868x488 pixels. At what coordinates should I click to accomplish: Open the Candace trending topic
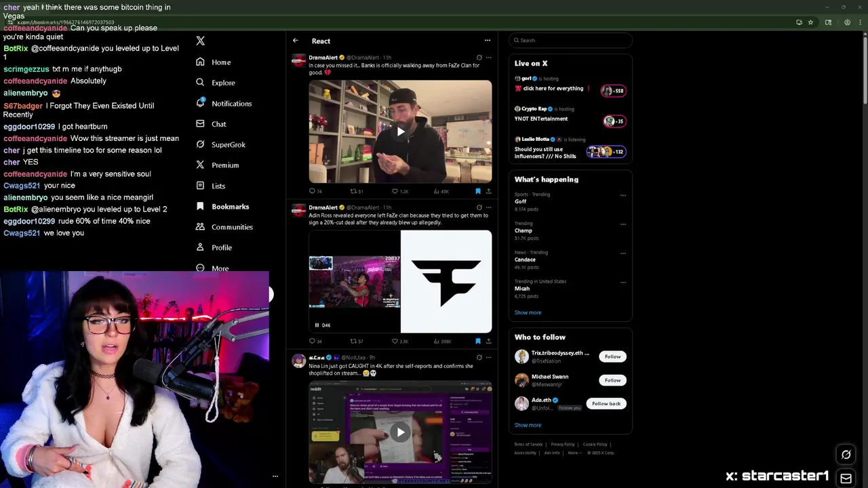525,260
